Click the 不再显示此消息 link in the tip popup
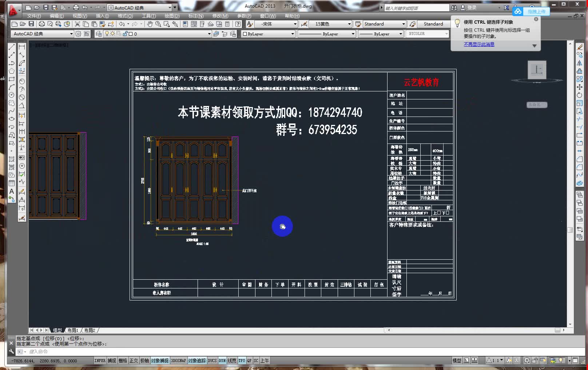Image resolution: width=588 pixels, height=370 pixels. coord(479,44)
